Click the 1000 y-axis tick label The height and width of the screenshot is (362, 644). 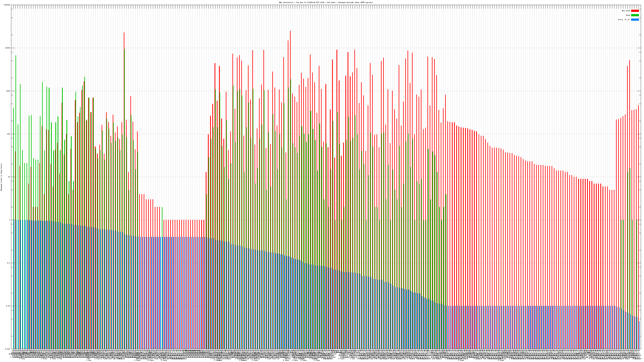click(x=8, y=91)
